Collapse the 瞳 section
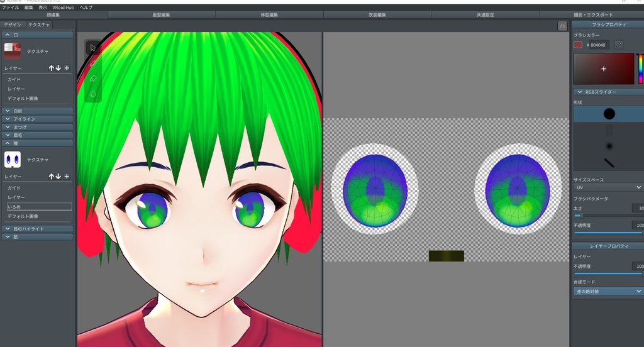This screenshot has height=347, width=644. [x=37, y=143]
